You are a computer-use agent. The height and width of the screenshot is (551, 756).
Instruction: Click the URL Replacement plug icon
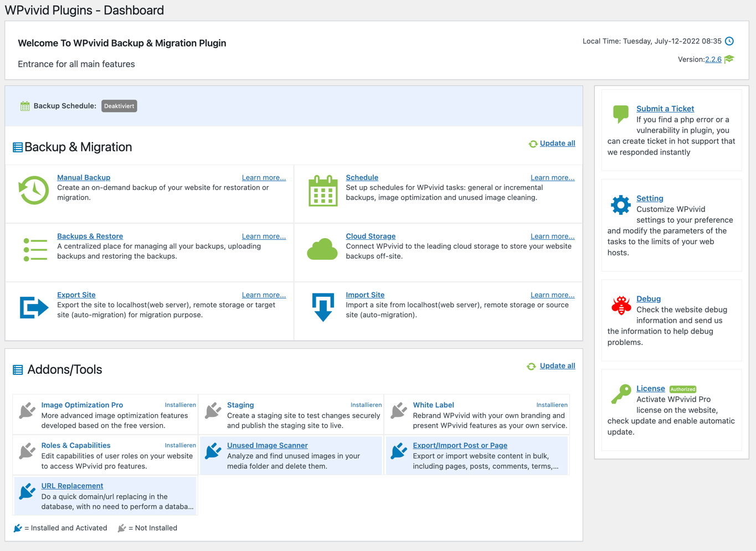point(27,491)
